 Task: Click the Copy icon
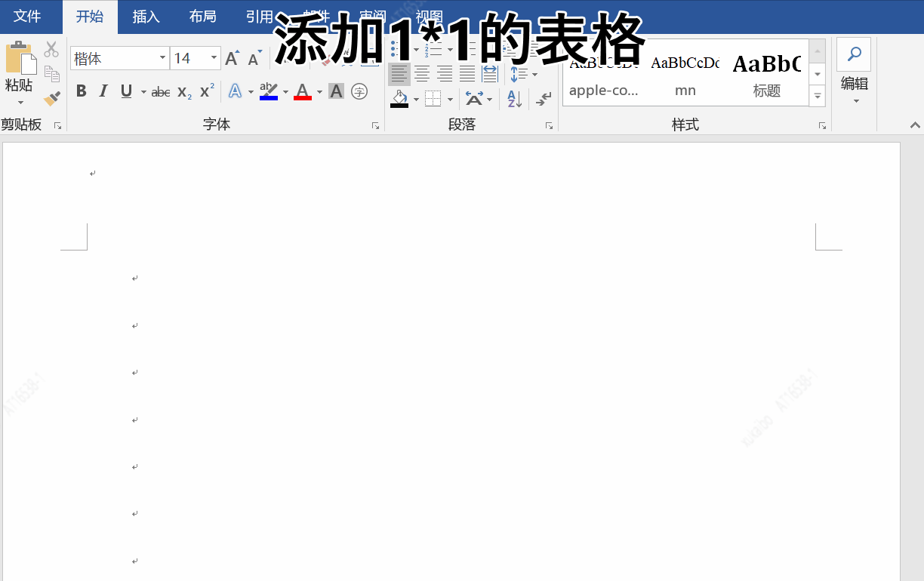(51, 74)
